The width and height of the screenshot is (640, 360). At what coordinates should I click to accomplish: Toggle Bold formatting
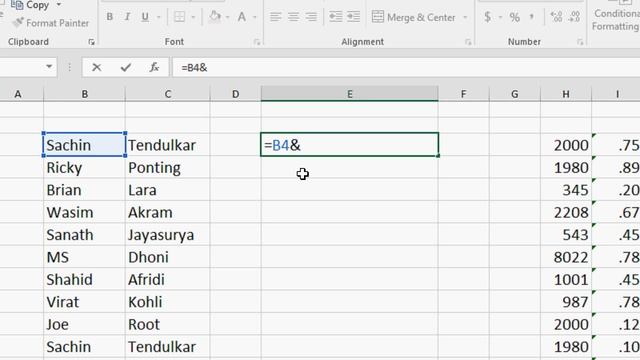tap(109, 17)
